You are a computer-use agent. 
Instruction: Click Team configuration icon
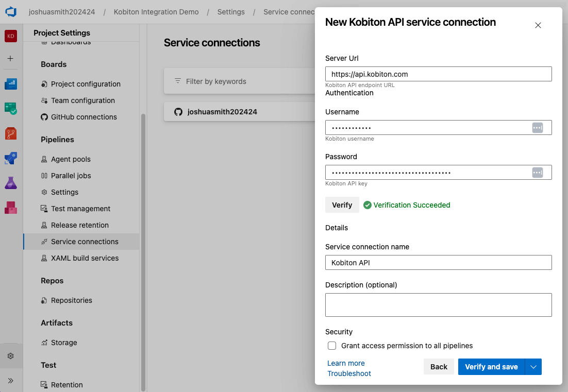(x=44, y=100)
